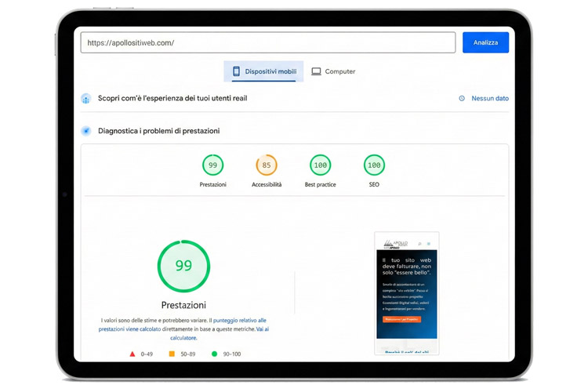588x392 pixels.
Task: Click the red triangle 0-49 legend icon
Action: click(x=132, y=354)
